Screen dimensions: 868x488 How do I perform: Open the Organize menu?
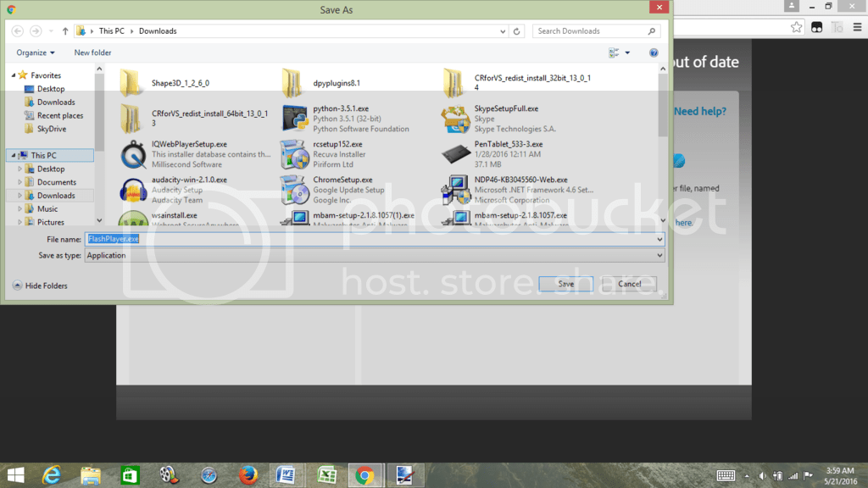click(36, 53)
